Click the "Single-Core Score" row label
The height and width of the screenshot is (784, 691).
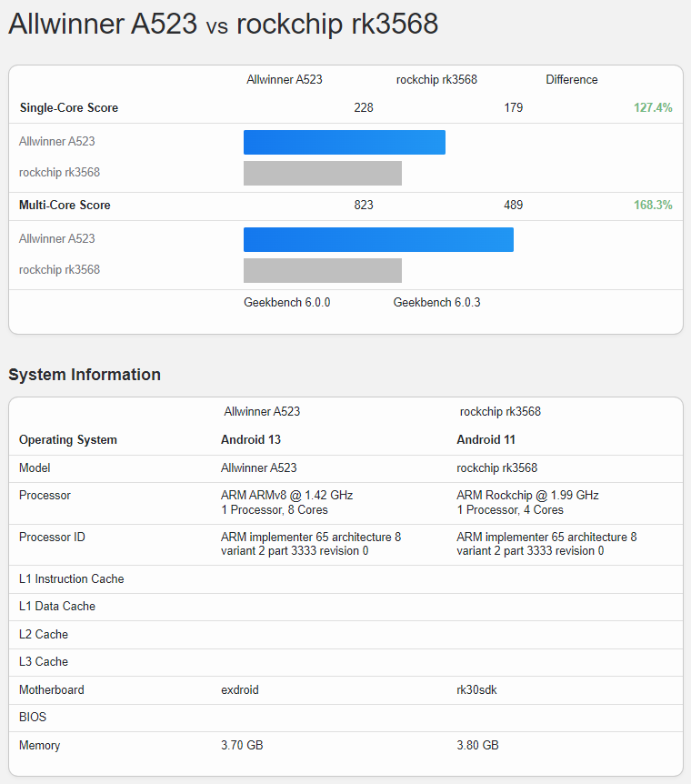(x=69, y=107)
